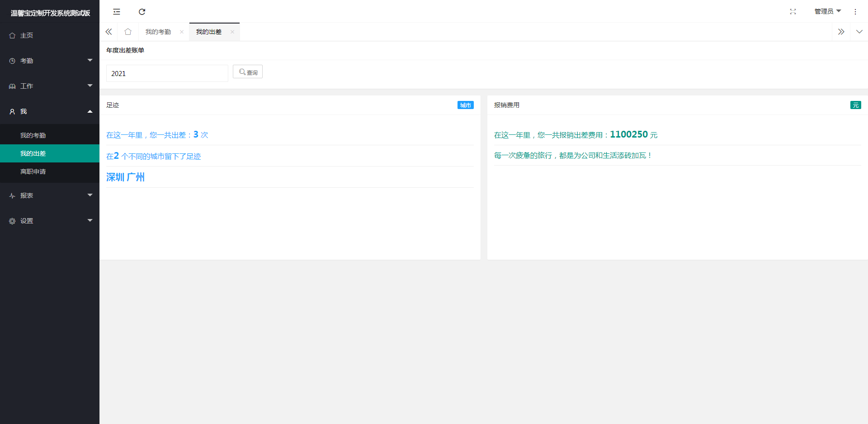This screenshot has width=868, height=424.
Task: Collapse the 我 sidebar menu
Action: click(50, 111)
